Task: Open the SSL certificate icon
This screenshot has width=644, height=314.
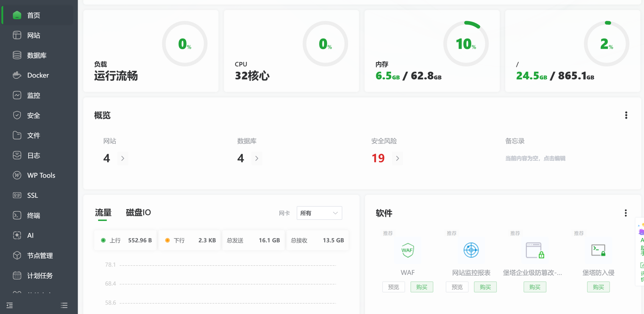Action: [17, 195]
